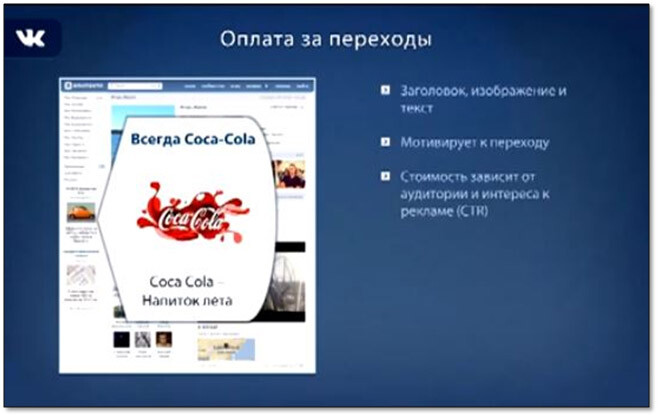Click the VKontakte logo in page header
This screenshot has height=416, width=658.
[84, 86]
